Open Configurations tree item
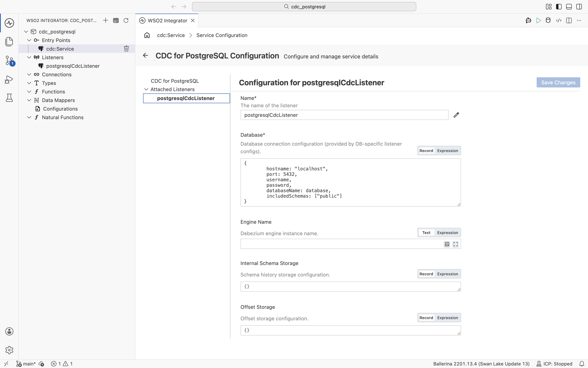Image resolution: width=588 pixels, height=368 pixels. [60, 109]
